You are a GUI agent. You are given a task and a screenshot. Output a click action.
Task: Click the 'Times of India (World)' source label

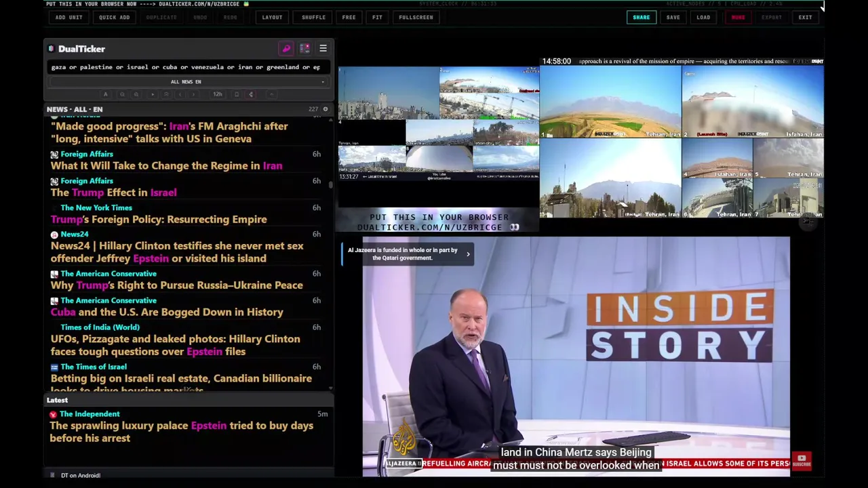[100, 327]
